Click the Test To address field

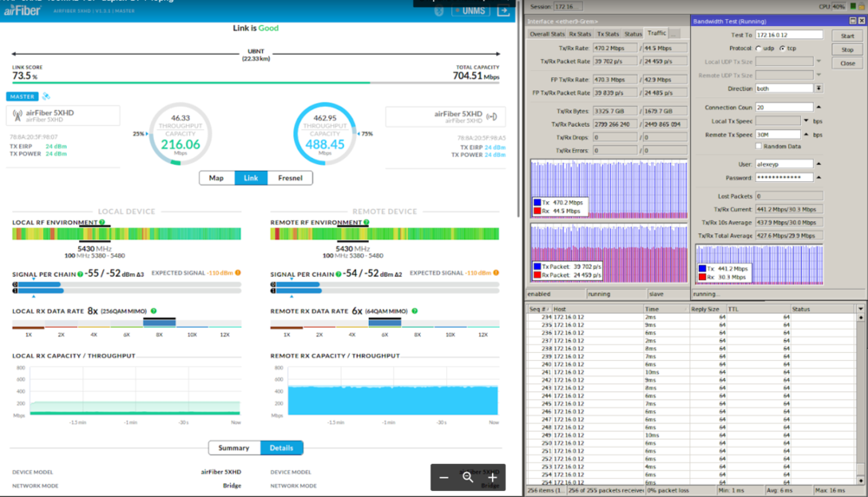pyautogui.click(x=788, y=35)
